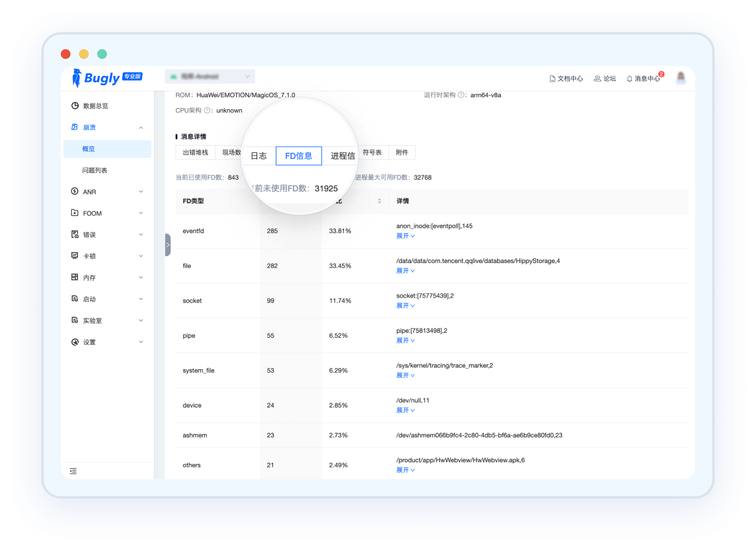Screen dimensions: 756x549
Task: Open the app selector dropdown
Action: click(210, 77)
